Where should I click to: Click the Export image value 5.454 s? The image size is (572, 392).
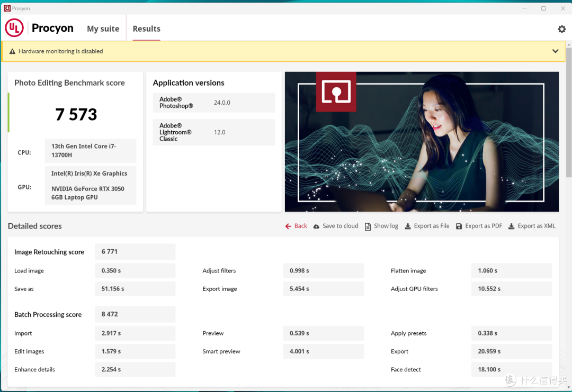pos(324,289)
